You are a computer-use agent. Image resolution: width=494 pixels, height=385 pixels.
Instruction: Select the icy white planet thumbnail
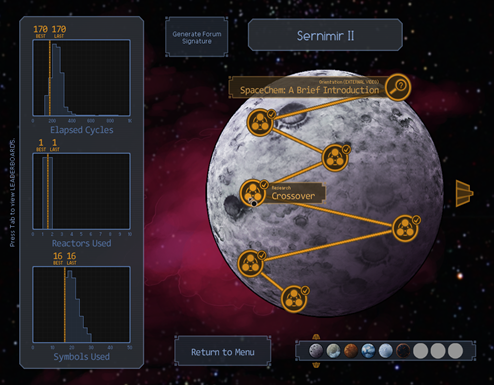point(385,351)
